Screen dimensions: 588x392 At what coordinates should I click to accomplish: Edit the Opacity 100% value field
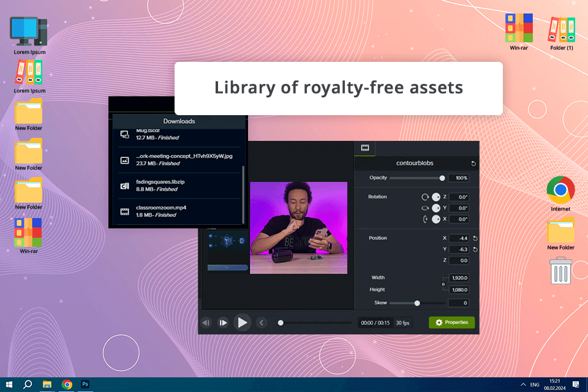[459, 178]
